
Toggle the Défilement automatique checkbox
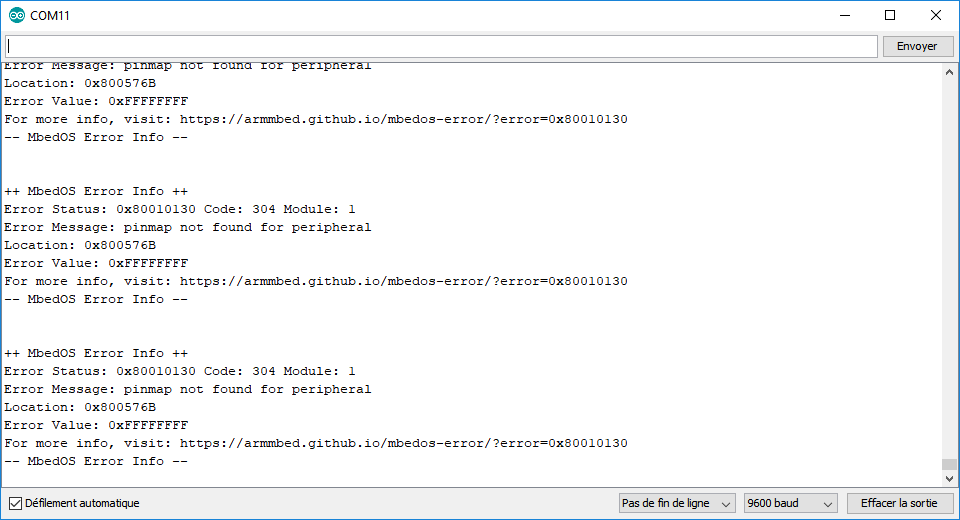pyautogui.click(x=15, y=503)
